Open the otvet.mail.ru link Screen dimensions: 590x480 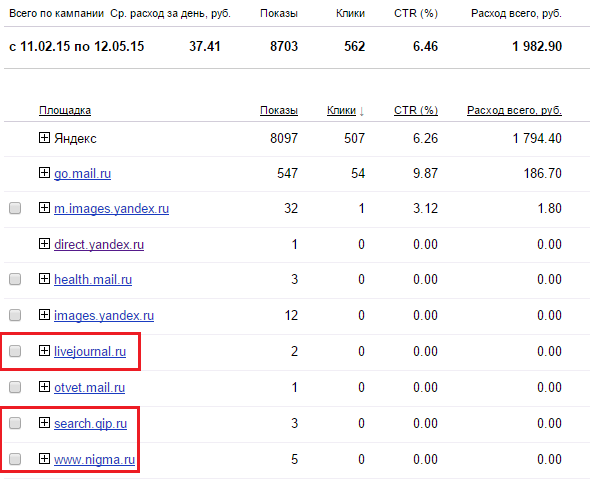[90, 388]
